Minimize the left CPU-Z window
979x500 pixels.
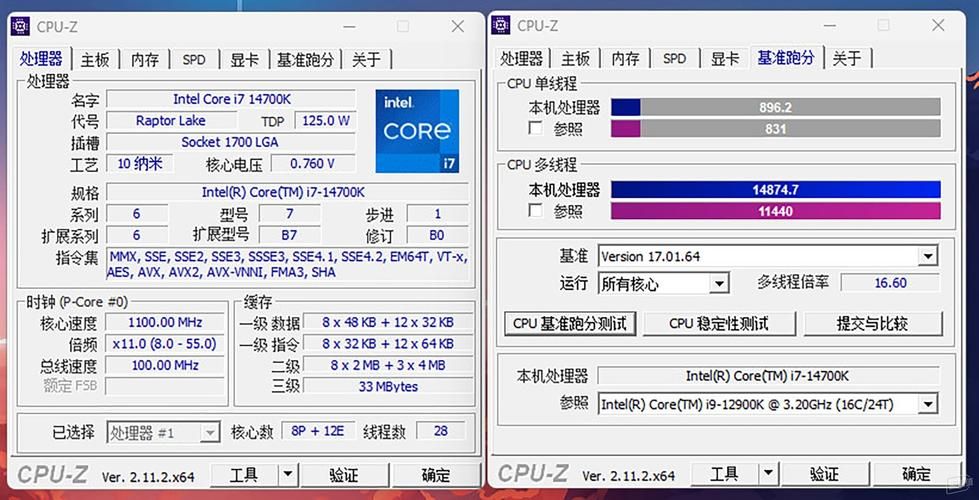349,26
